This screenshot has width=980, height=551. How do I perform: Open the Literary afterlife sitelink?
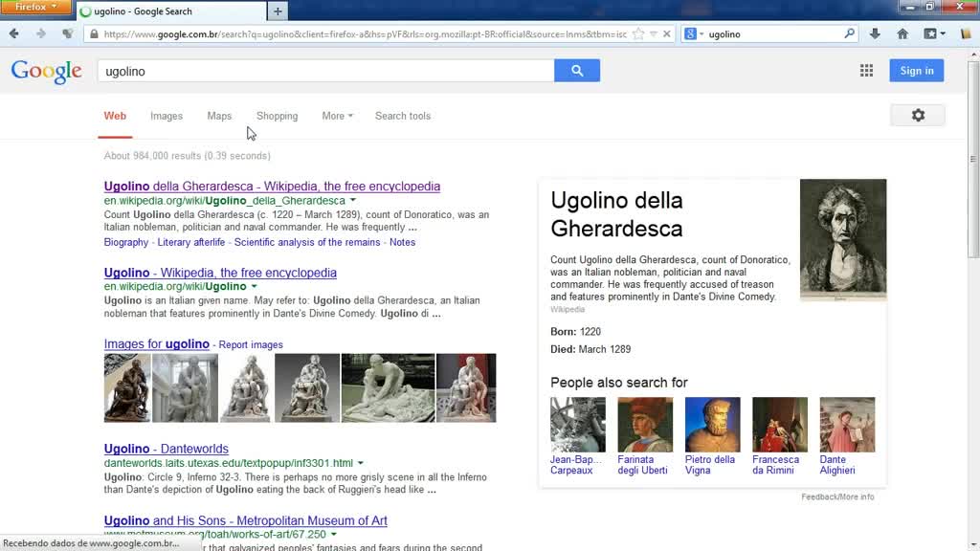click(191, 242)
